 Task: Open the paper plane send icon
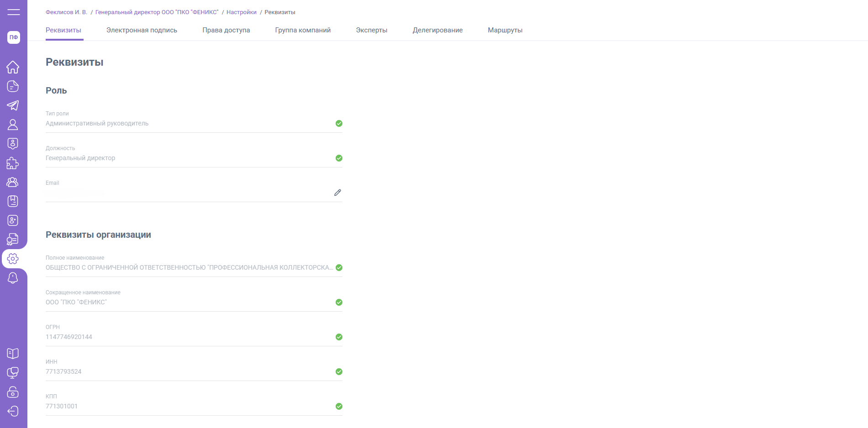[x=13, y=105]
